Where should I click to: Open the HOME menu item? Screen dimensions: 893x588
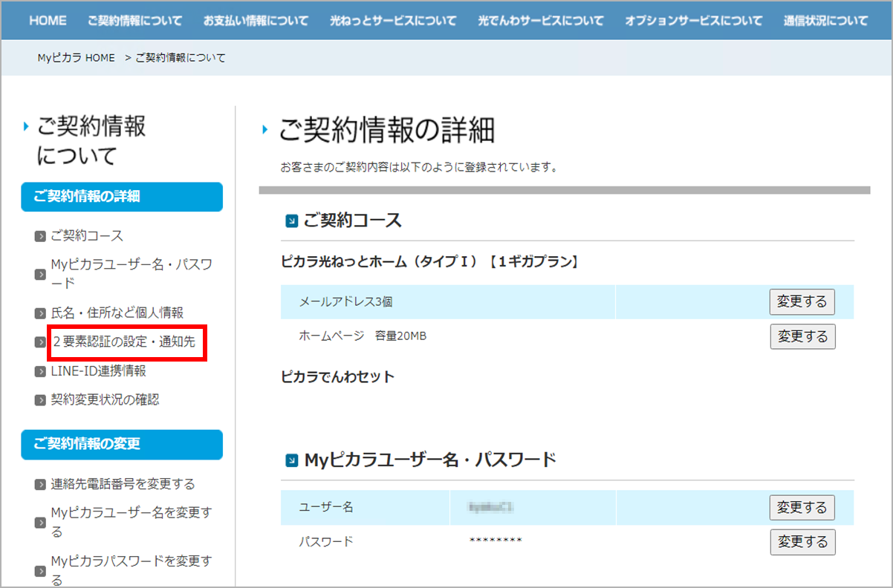click(48, 21)
